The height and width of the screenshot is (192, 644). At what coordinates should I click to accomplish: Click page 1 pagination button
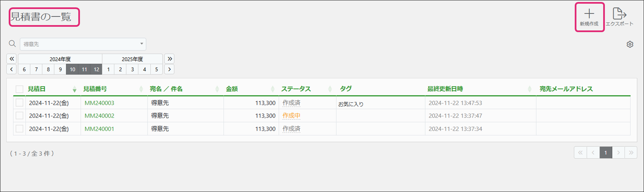(606, 153)
